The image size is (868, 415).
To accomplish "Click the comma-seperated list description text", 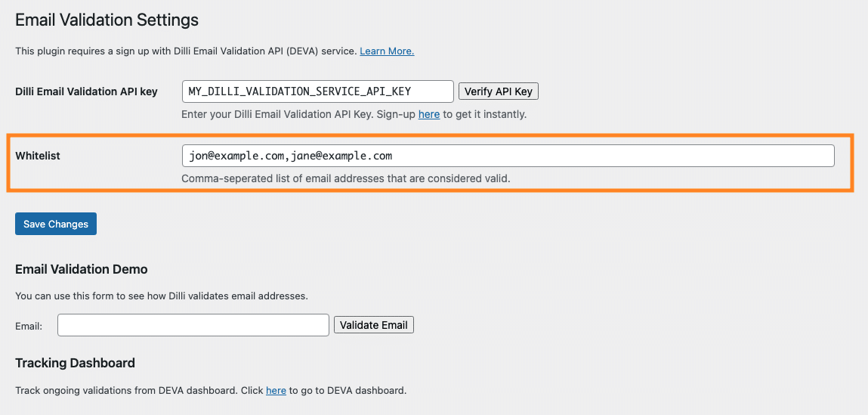I will (x=346, y=179).
